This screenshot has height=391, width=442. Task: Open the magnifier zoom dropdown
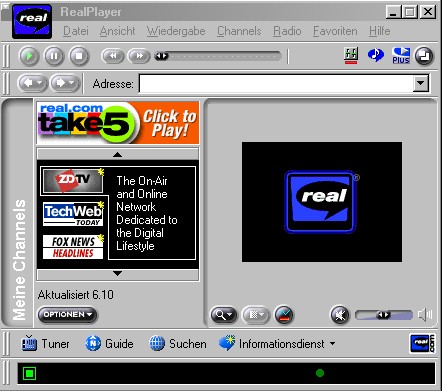(223, 315)
